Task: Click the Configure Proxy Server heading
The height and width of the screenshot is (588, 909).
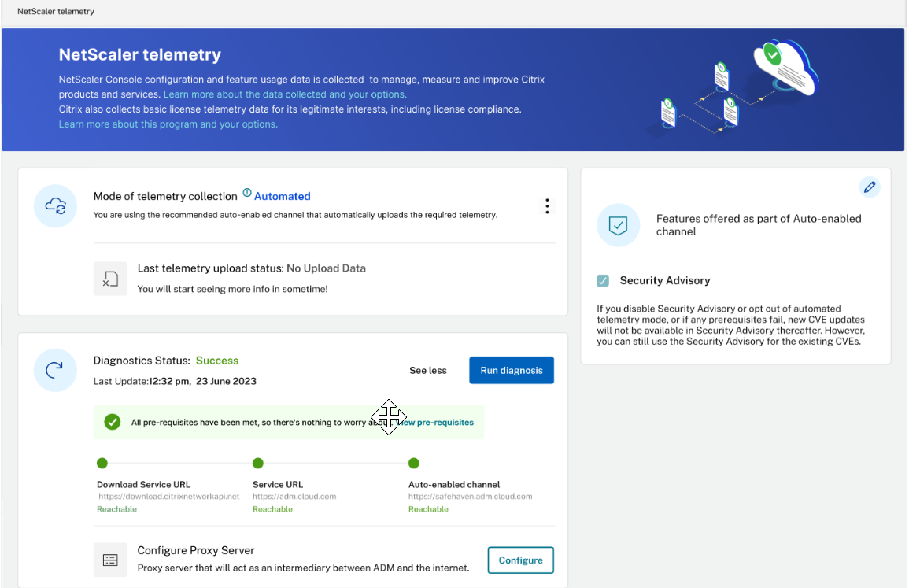Action: click(x=196, y=550)
